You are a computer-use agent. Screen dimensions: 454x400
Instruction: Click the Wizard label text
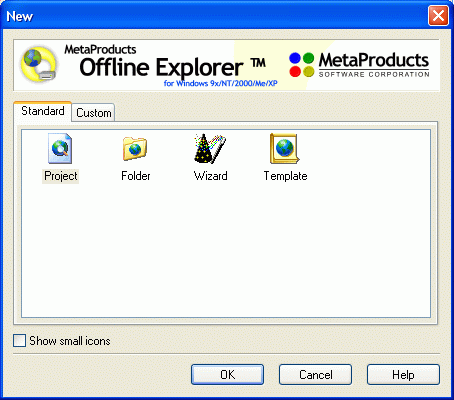(x=211, y=176)
